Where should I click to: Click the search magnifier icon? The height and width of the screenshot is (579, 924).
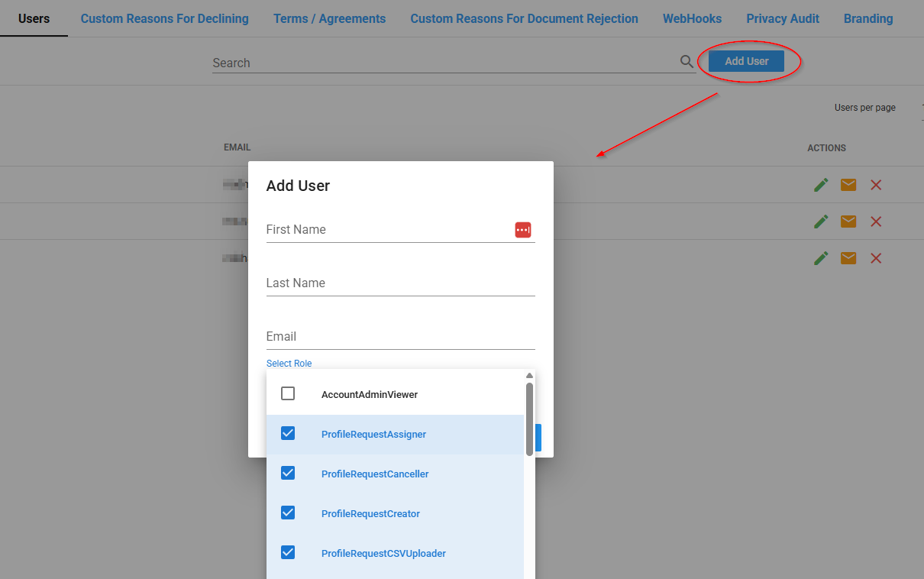[x=687, y=62]
